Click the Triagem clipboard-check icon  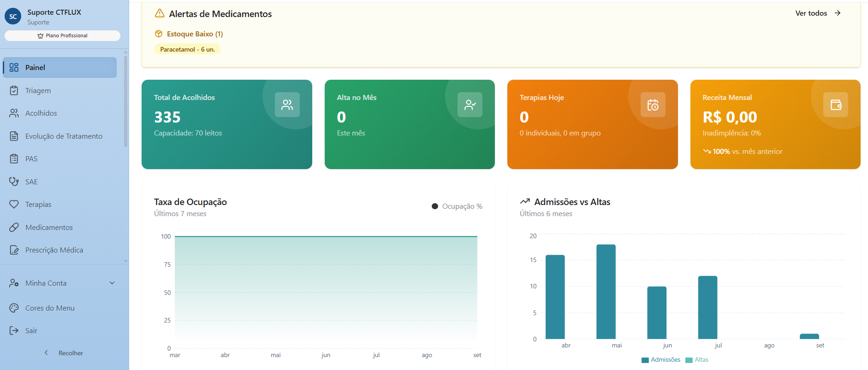point(14,90)
